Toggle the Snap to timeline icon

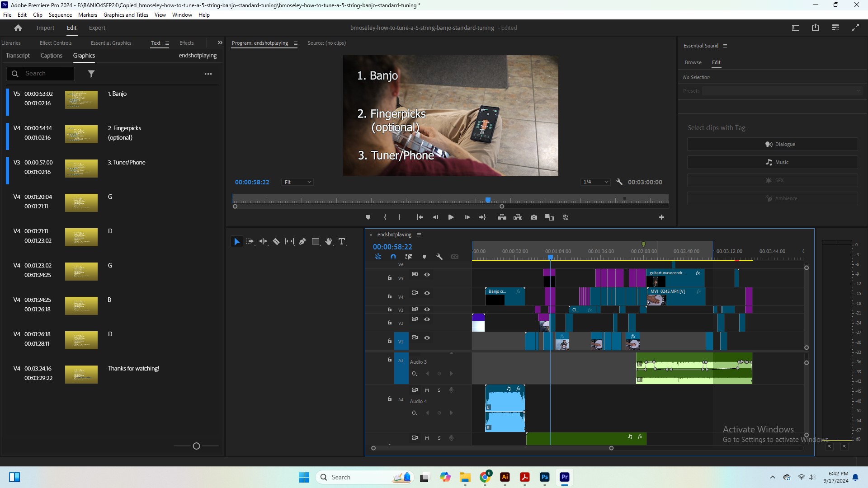393,257
